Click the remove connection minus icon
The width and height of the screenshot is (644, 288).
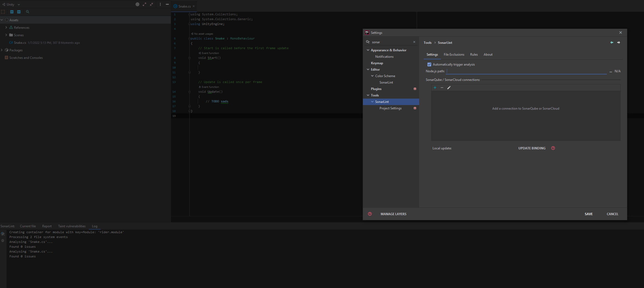coord(442,88)
